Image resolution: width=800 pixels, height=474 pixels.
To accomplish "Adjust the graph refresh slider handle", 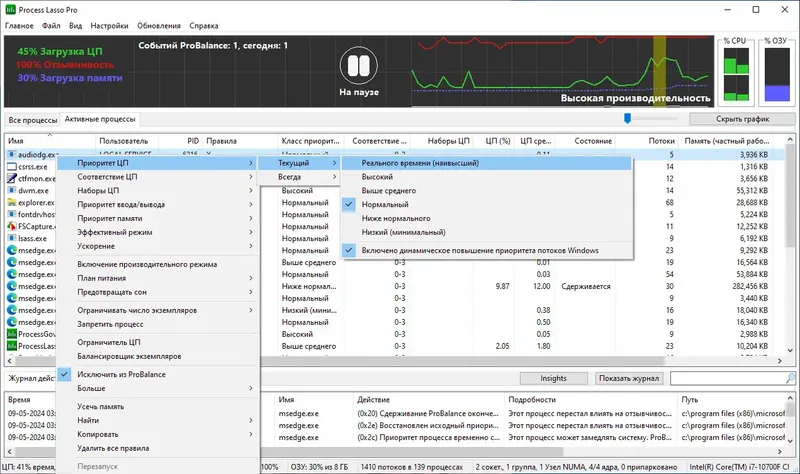I will click(627, 118).
